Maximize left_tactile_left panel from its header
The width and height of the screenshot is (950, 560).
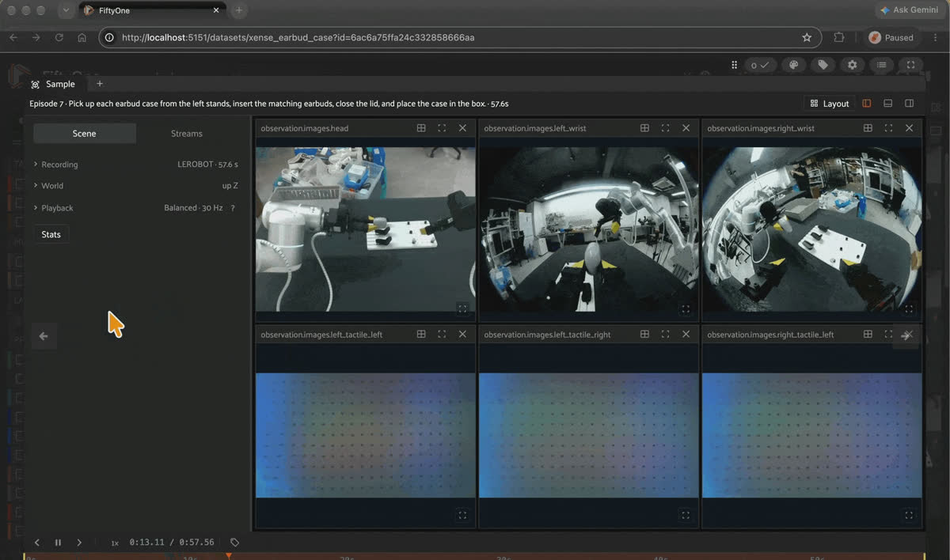442,335
